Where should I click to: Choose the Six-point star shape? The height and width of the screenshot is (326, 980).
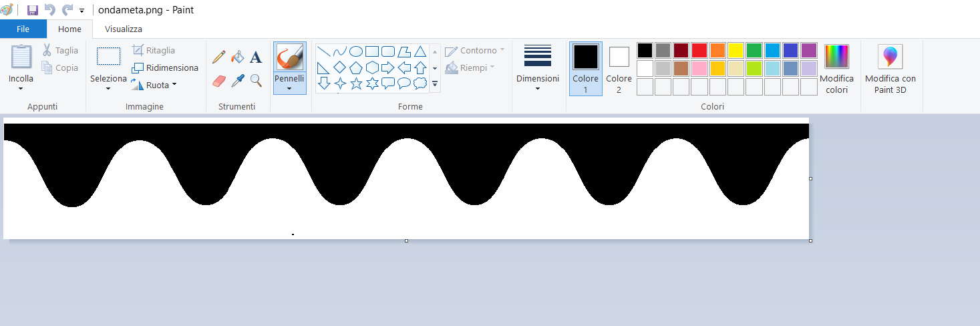[x=372, y=84]
